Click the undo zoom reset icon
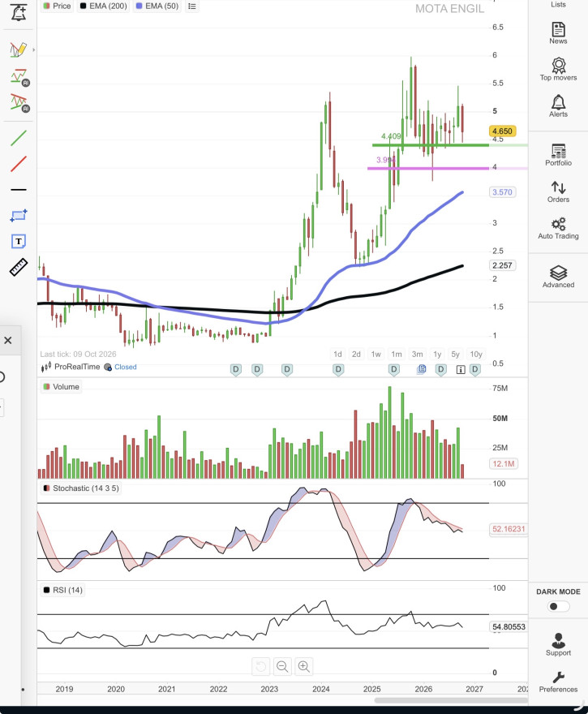Image resolution: width=588 pixels, height=714 pixels. pyautogui.click(x=261, y=667)
